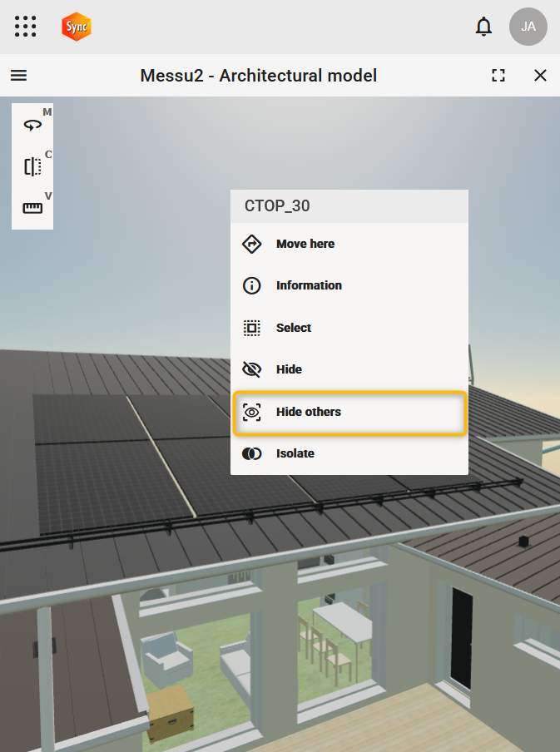Open the apps grid launcher
This screenshot has height=752, width=560.
point(26,27)
